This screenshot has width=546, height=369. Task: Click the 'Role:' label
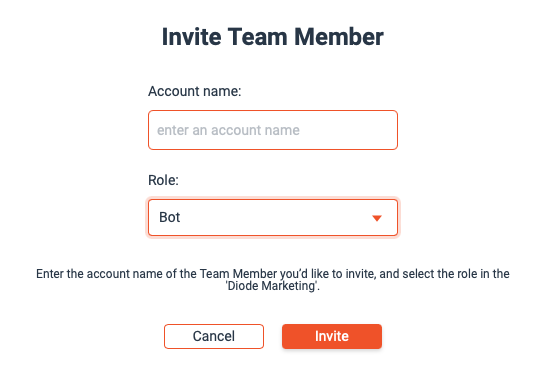pos(163,180)
